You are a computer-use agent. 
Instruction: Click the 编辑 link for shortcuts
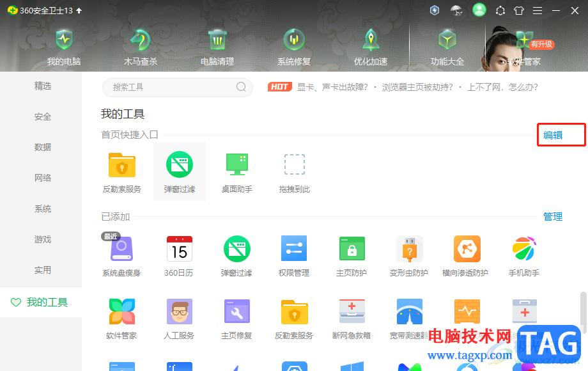[553, 135]
